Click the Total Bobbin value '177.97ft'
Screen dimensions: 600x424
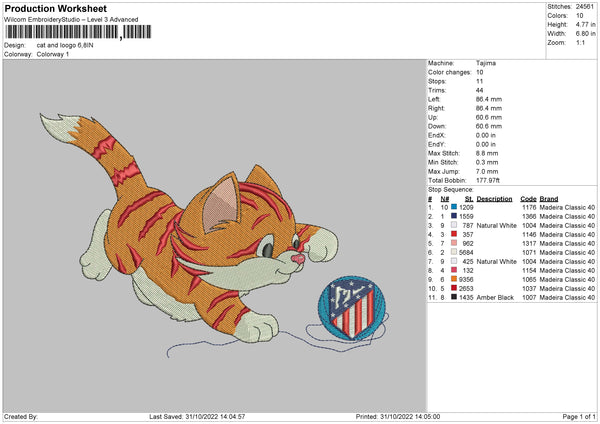(x=488, y=180)
